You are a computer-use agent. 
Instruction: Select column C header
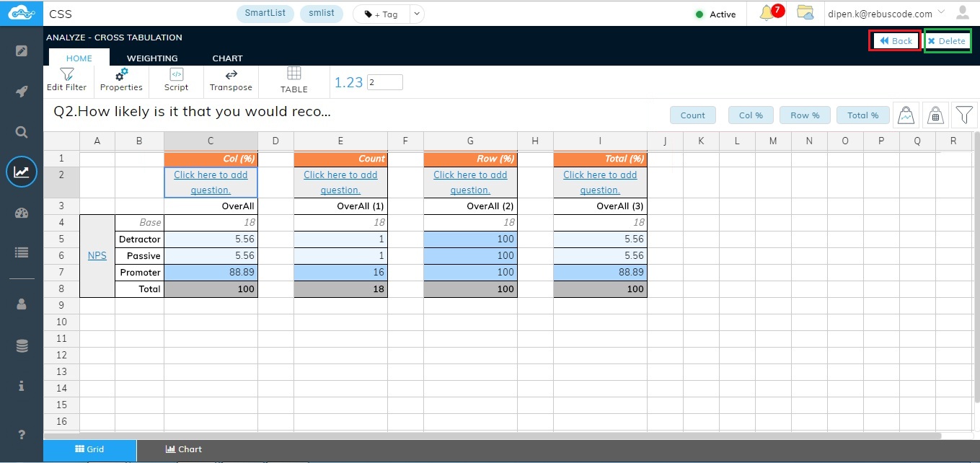pos(211,141)
